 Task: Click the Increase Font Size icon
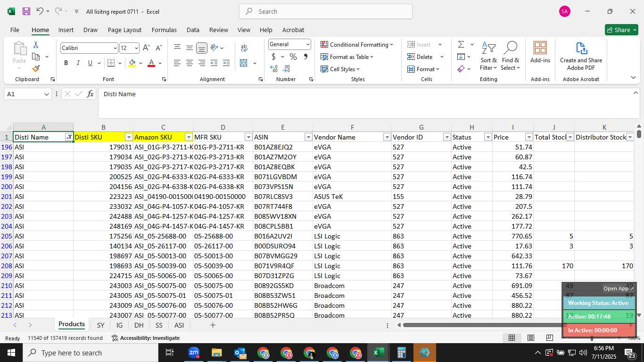coord(147,48)
